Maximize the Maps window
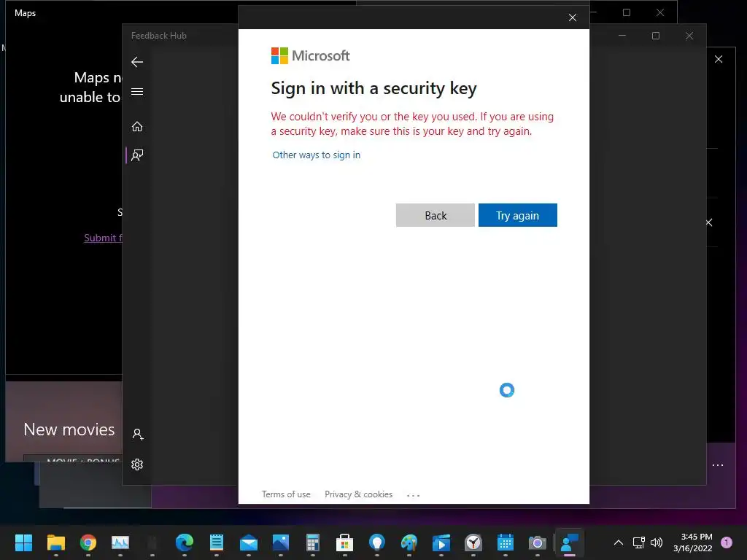 [627, 13]
